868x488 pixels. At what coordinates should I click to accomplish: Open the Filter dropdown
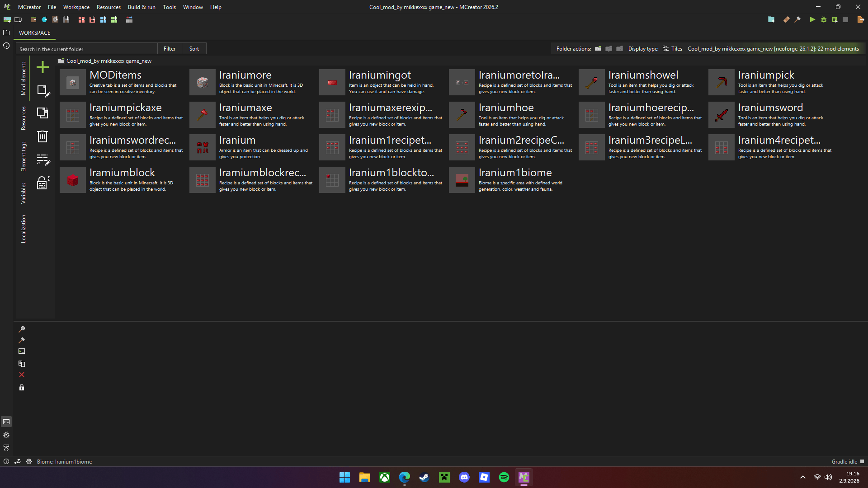point(170,49)
